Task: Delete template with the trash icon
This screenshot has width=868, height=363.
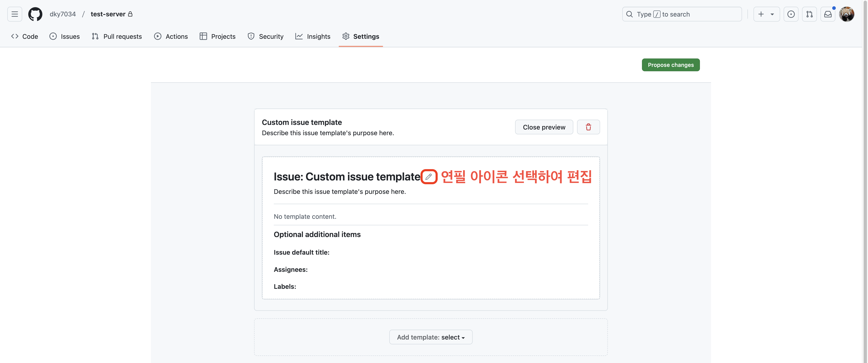Action: pos(588,127)
